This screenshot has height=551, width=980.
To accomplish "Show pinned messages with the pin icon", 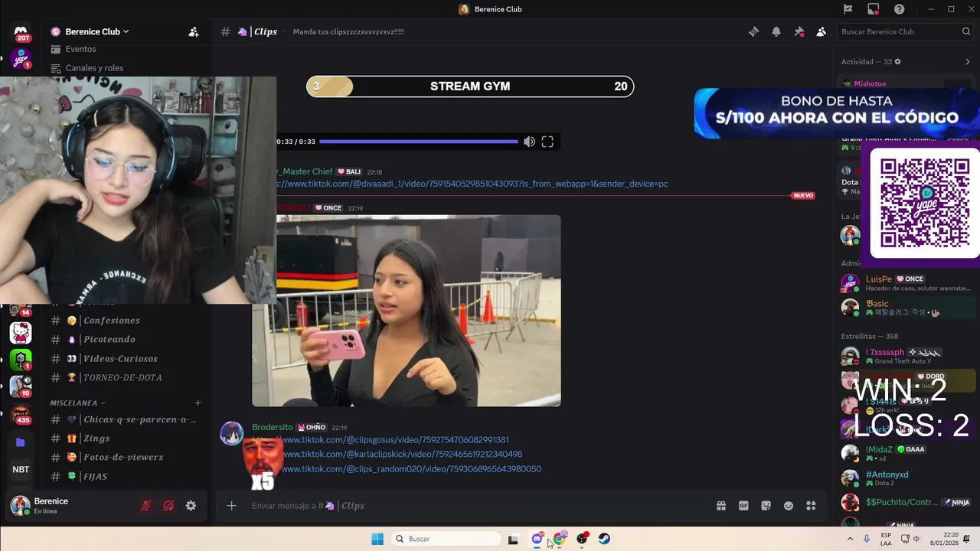I will click(799, 31).
